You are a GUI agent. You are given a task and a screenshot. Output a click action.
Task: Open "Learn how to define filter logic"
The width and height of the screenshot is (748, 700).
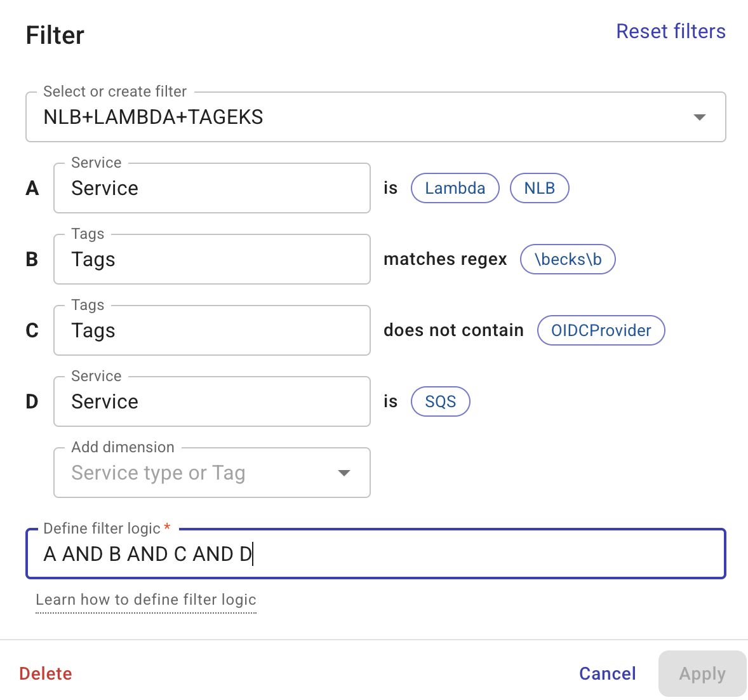pos(145,600)
